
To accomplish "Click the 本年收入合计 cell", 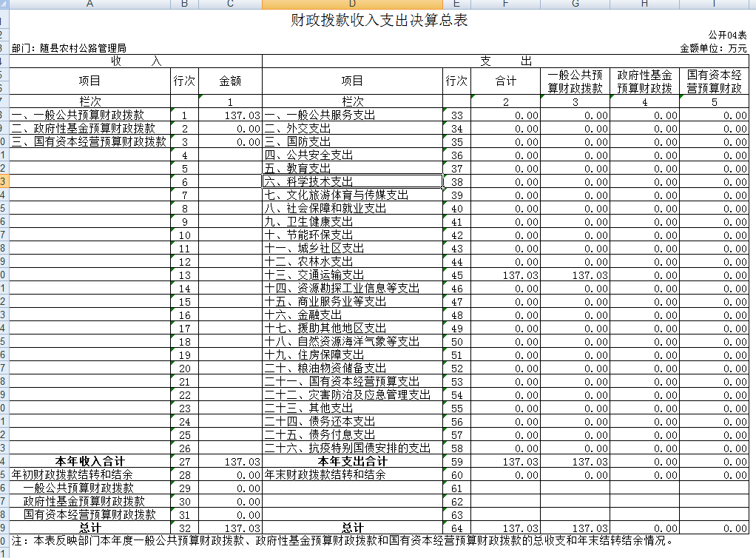I will point(90,461).
